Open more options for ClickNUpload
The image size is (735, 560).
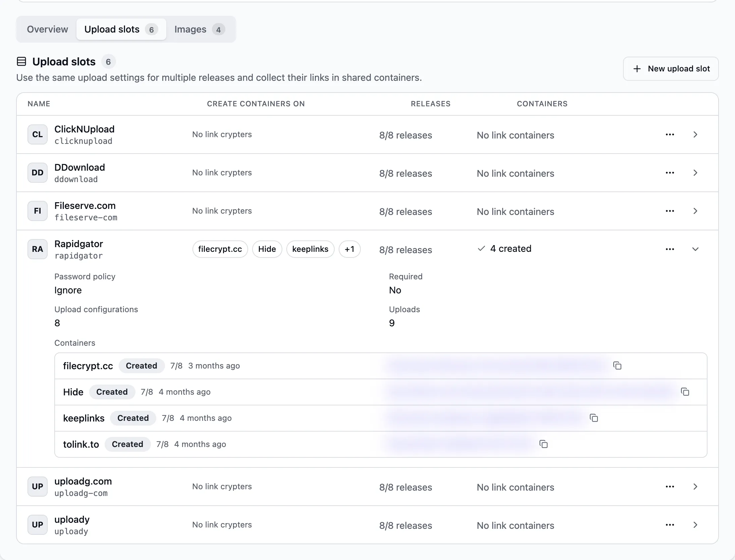tap(670, 134)
